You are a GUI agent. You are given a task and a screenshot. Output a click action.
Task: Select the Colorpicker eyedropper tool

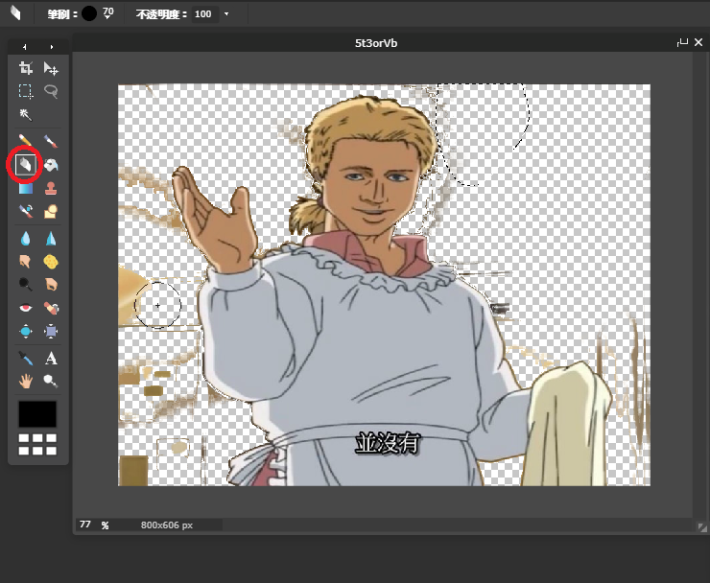click(x=25, y=358)
